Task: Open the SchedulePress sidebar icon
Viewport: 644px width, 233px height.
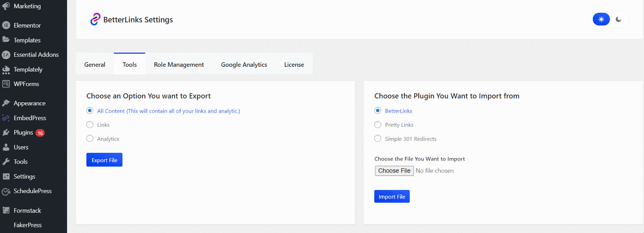Action: click(x=6, y=191)
